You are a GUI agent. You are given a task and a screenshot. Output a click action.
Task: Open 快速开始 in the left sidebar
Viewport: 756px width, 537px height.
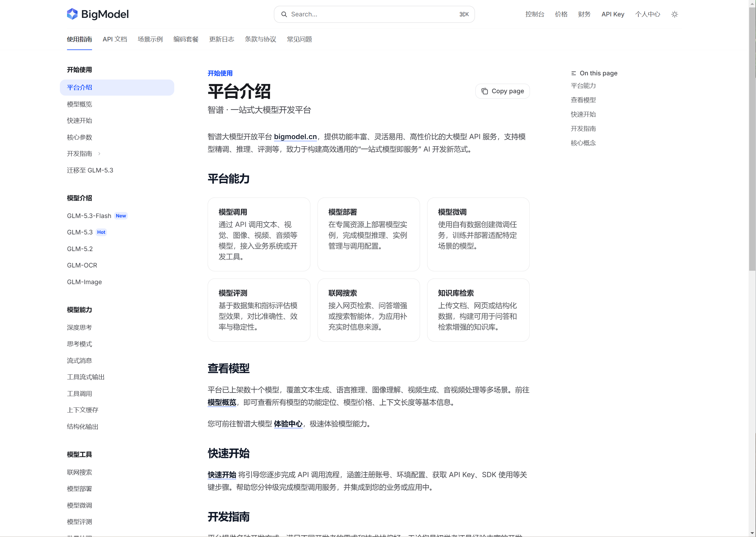(79, 121)
